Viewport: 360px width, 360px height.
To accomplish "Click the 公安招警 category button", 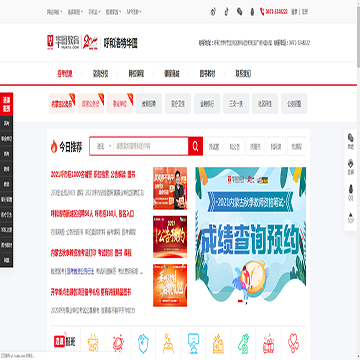I will tap(294, 104).
